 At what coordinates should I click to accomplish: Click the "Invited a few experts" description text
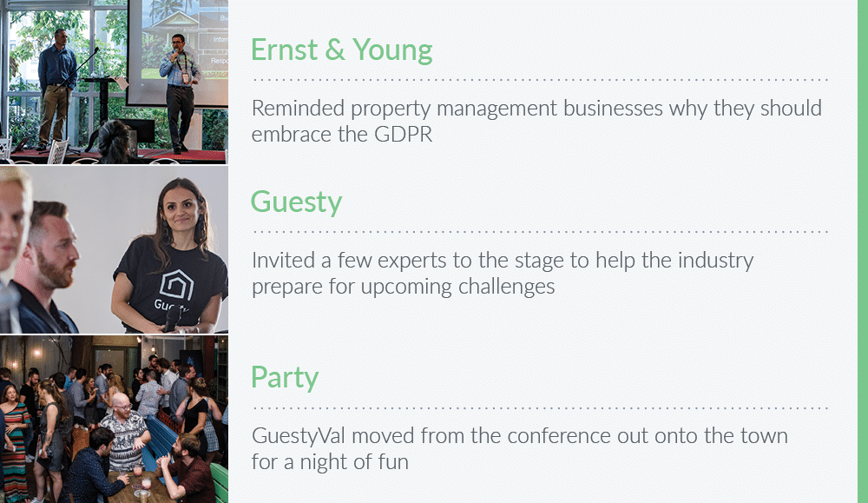click(x=502, y=273)
